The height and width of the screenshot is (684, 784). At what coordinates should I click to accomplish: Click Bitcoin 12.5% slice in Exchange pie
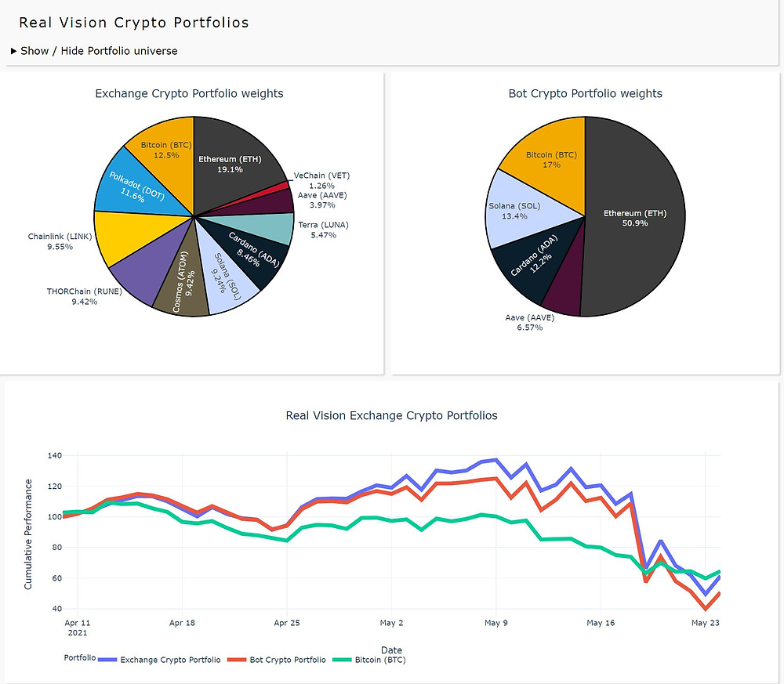pyautogui.click(x=166, y=150)
